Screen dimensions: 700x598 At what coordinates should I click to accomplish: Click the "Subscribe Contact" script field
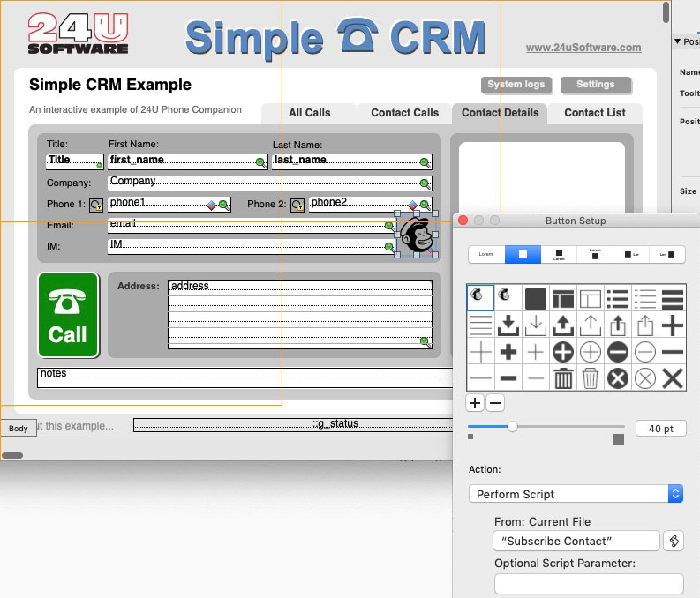[x=576, y=541]
